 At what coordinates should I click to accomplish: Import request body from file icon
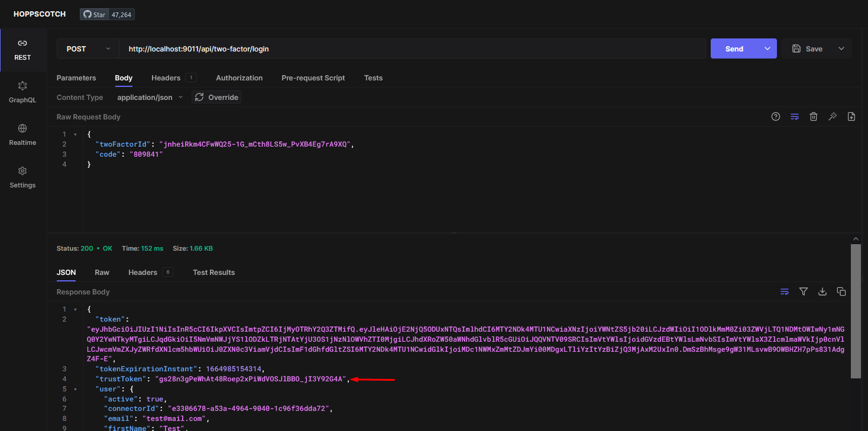pos(851,116)
